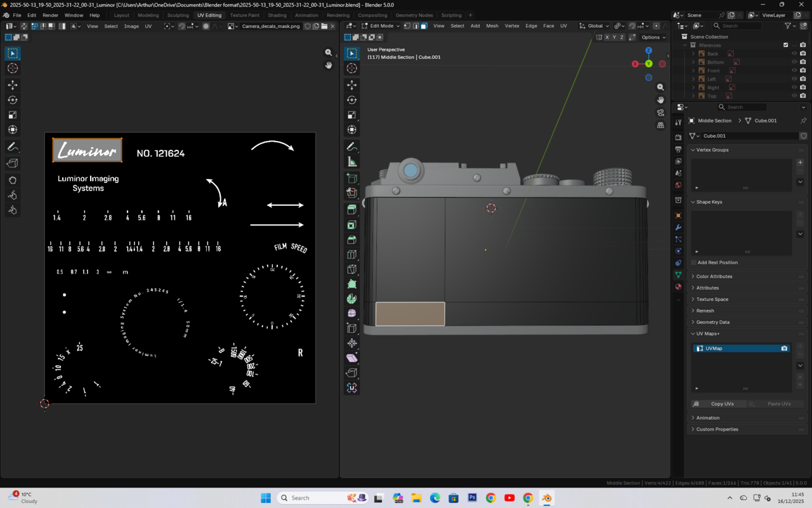Switch to the Shading workspace tab
Viewport: 812px width, 508px height.
click(277, 15)
